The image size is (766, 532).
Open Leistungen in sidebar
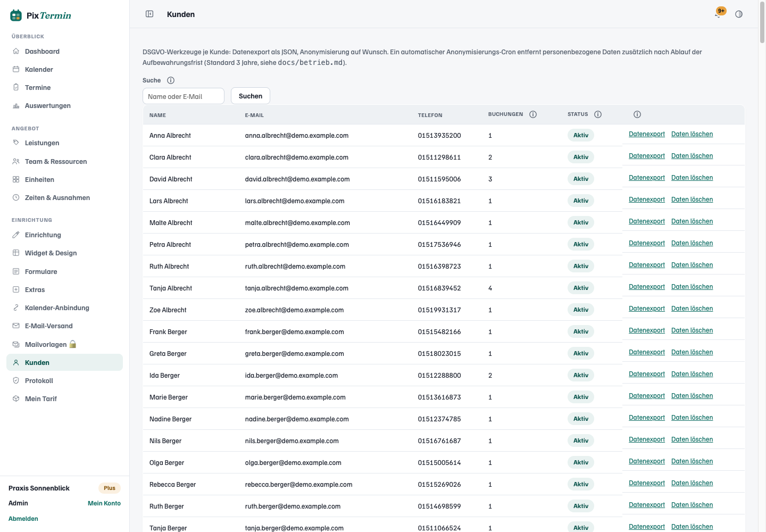click(x=64, y=143)
